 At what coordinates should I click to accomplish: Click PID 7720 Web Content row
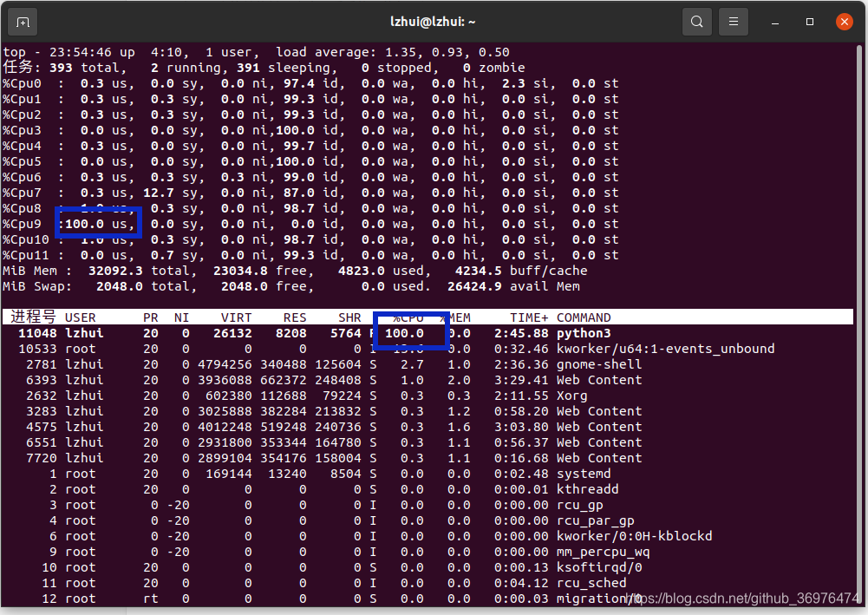click(x=427, y=458)
